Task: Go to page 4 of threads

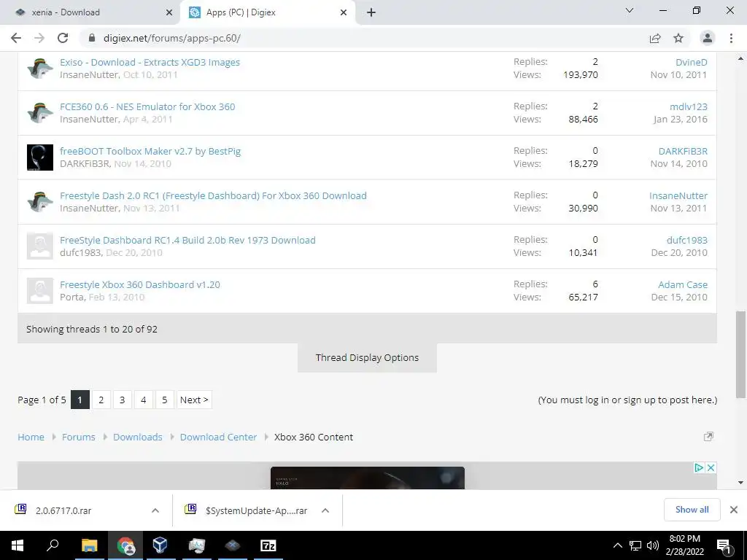Action: (x=144, y=400)
